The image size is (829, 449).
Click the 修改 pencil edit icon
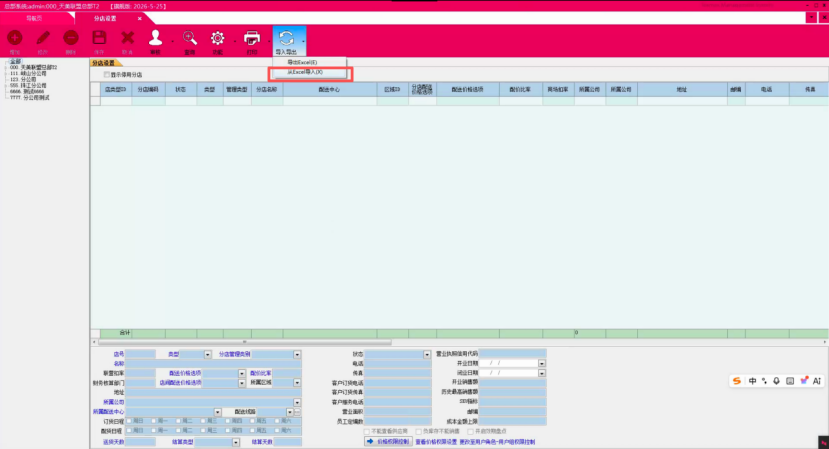point(43,38)
